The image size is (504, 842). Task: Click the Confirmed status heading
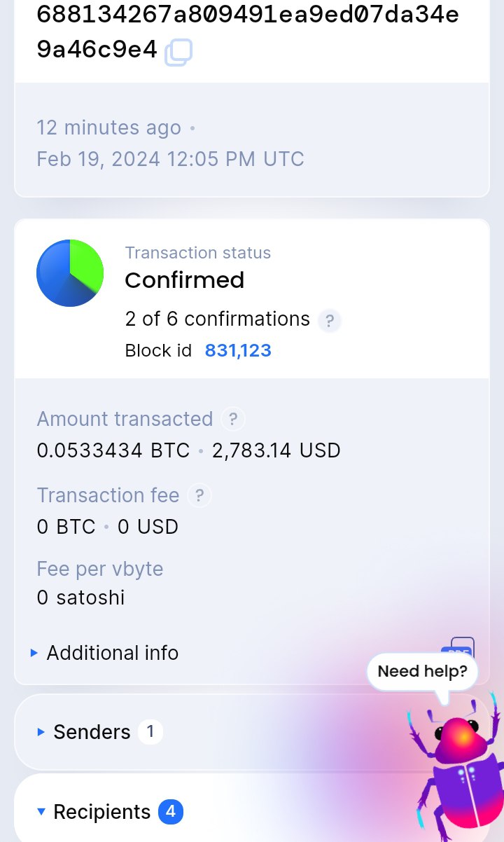coord(185,280)
